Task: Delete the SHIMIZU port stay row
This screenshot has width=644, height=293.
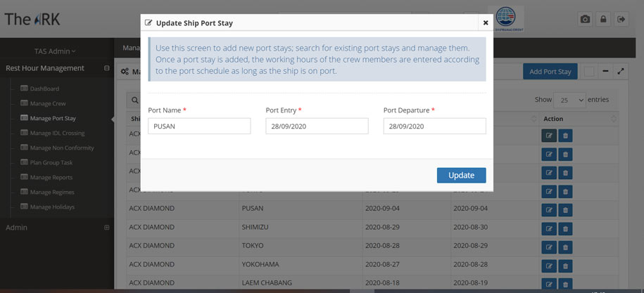Action: (x=565, y=228)
